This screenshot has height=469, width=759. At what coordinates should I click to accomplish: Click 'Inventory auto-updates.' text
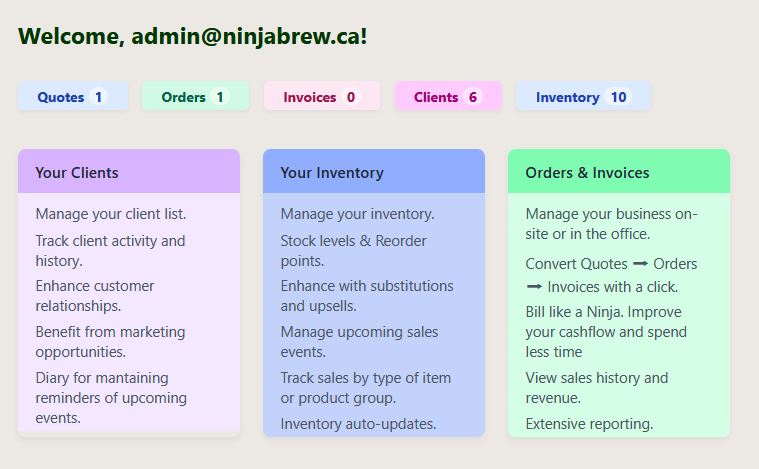358,424
